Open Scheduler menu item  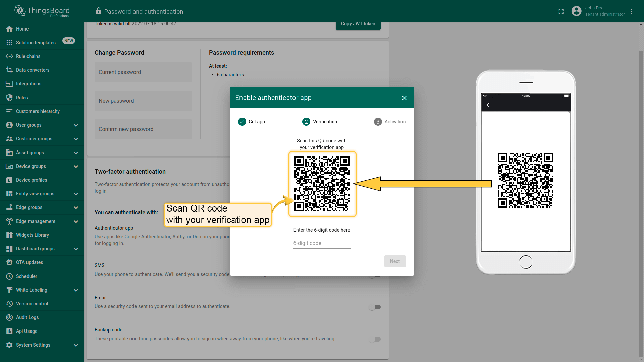(42, 276)
